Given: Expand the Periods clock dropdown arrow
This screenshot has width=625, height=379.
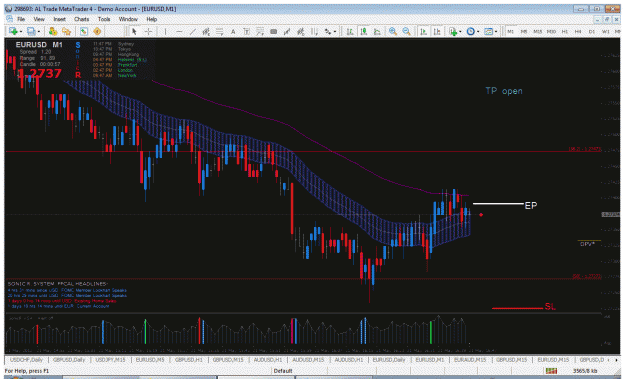Looking at the screenshot, I should (478, 32).
